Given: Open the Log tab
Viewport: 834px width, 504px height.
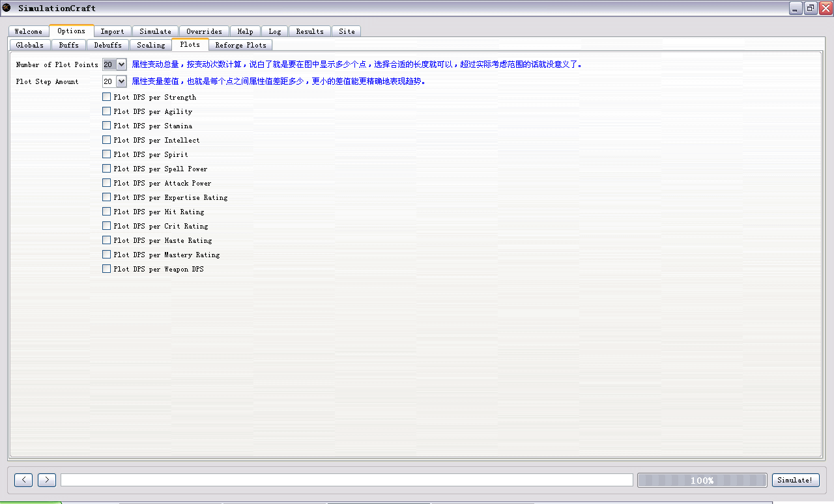Looking at the screenshot, I should pyautogui.click(x=275, y=31).
